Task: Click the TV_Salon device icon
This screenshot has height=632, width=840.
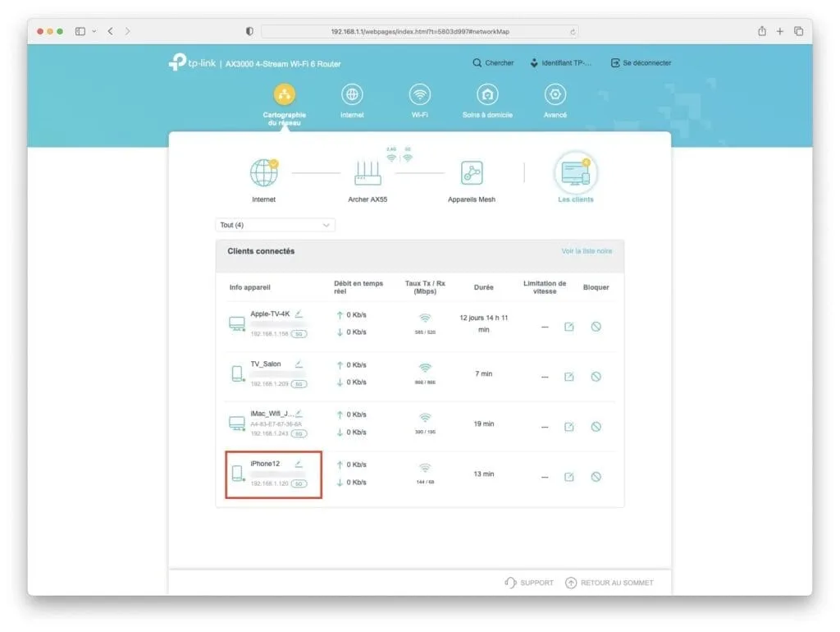Action: coord(237,373)
